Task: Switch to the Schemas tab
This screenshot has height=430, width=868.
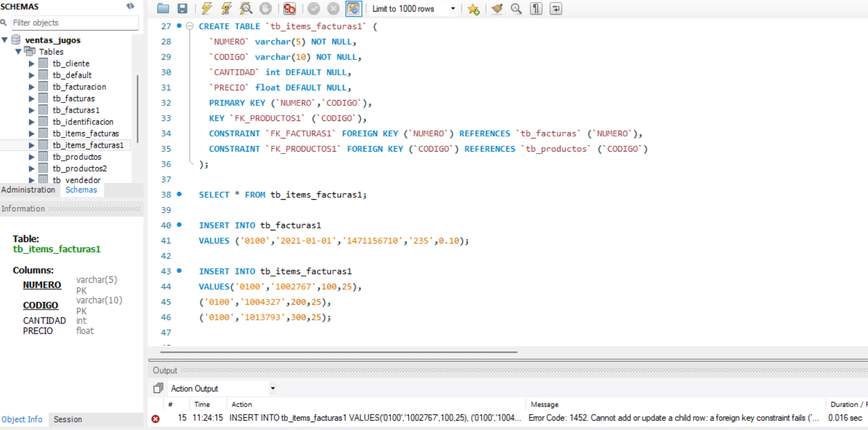Action: 81,189
